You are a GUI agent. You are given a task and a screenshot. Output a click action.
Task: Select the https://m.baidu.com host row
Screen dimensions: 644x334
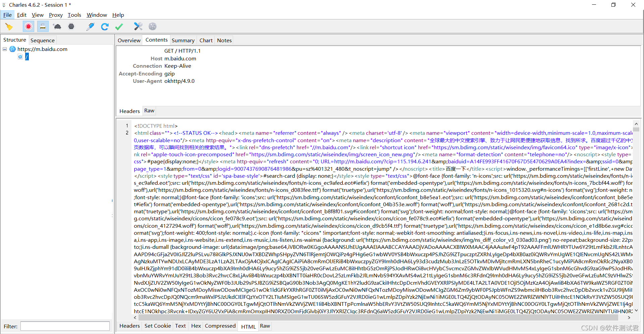(x=42, y=49)
